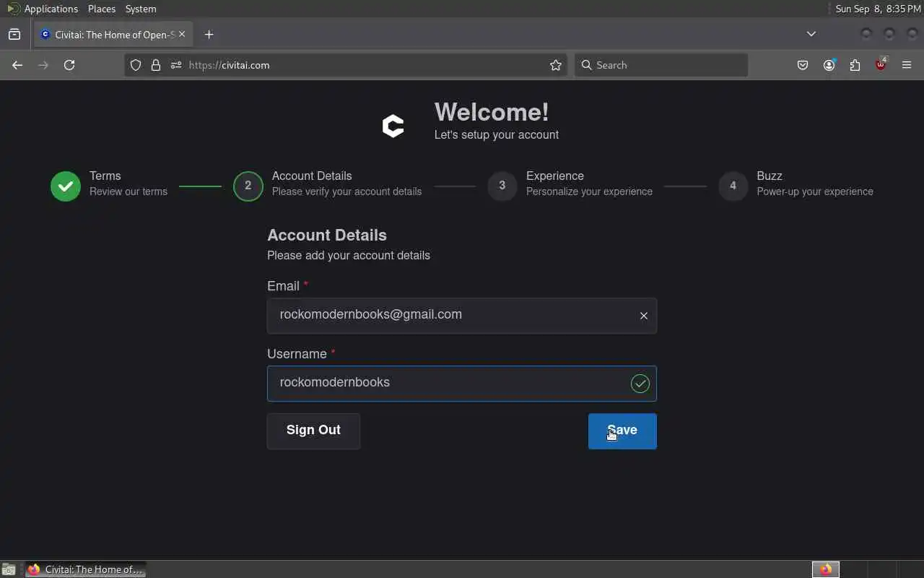Image resolution: width=924 pixels, height=578 pixels.
Task: Select step 2 Account Details circle
Action: (248, 186)
